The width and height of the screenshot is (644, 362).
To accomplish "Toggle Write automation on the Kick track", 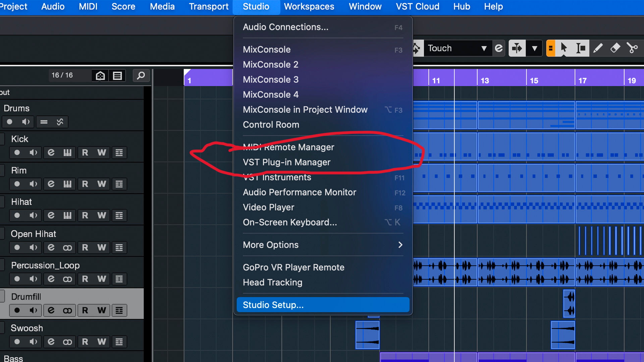I will click(102, 153).
